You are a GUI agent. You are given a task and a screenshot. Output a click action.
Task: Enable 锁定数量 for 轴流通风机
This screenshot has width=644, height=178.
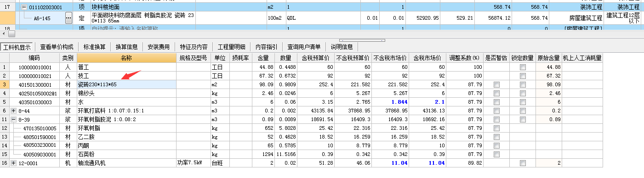click(522, 163)
